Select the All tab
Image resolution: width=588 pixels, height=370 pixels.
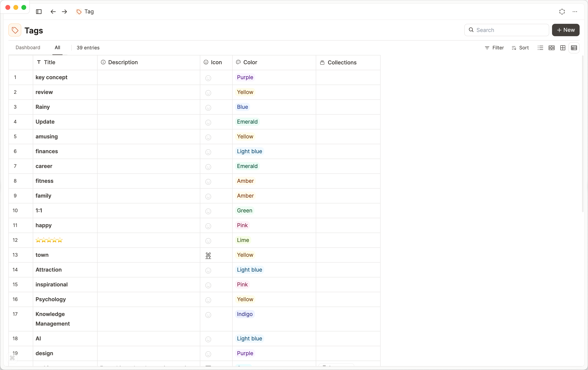[58, 47]
